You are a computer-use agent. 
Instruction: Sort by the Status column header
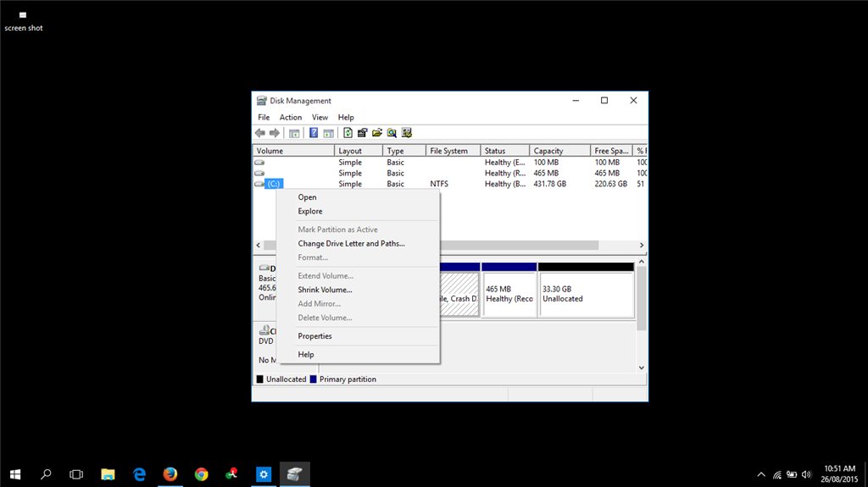click(505, 151)
